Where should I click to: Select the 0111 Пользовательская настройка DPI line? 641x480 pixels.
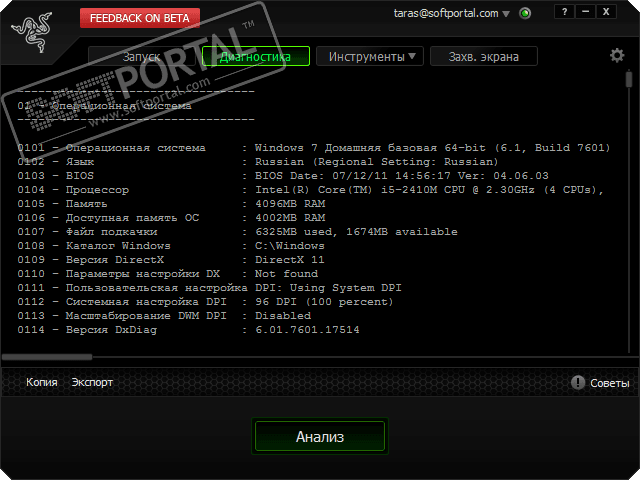tap(209, 288)
